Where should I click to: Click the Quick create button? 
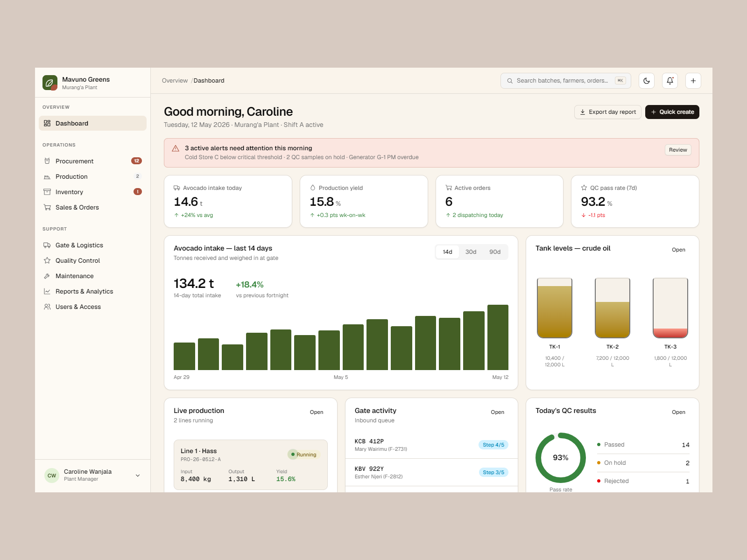point(672,112)
